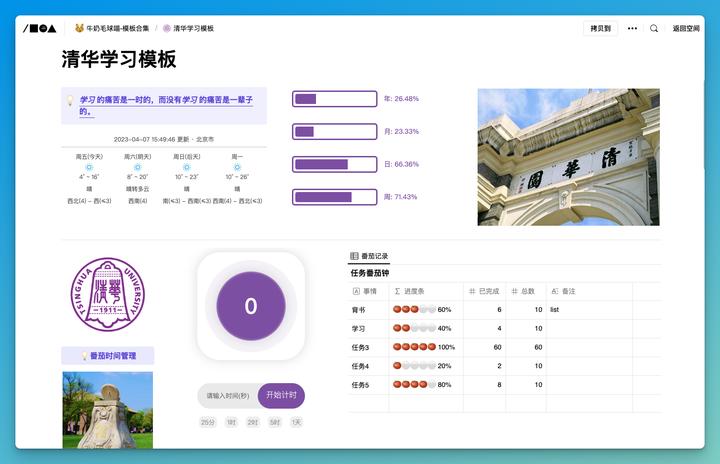Image resolution: width=720 pixels, height=464 pixels.
Task: Click the 返回空间 link
Action: tap(686, 28)
